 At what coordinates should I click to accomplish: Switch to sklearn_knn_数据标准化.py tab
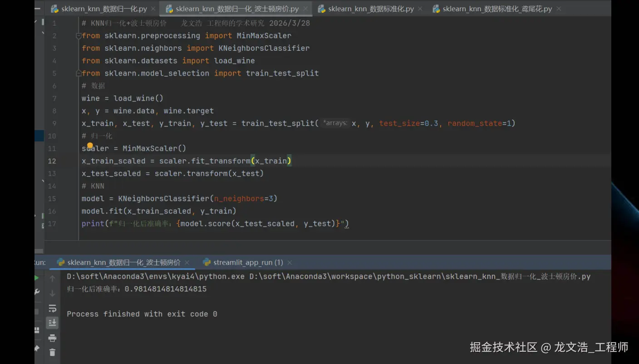point(371,9)
